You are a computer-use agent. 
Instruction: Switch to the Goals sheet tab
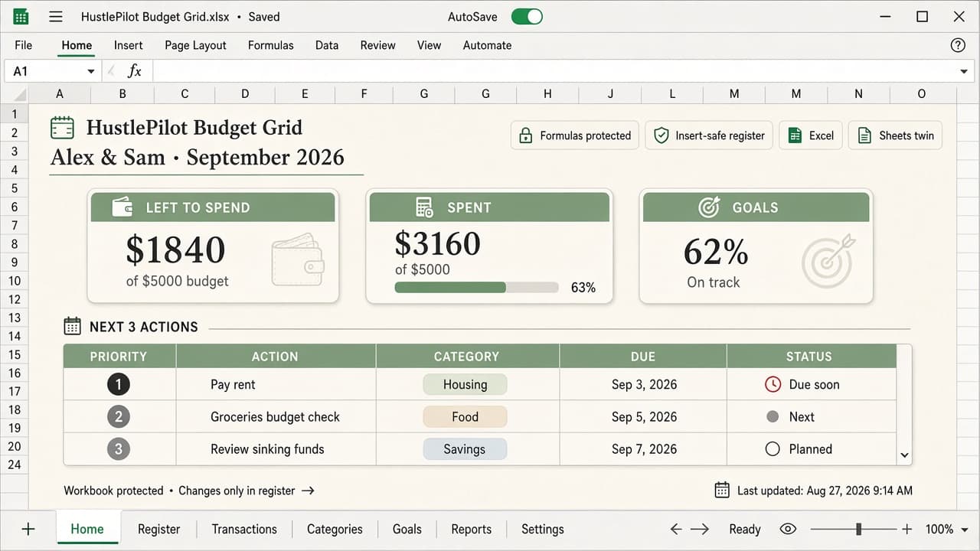[407, 529]
